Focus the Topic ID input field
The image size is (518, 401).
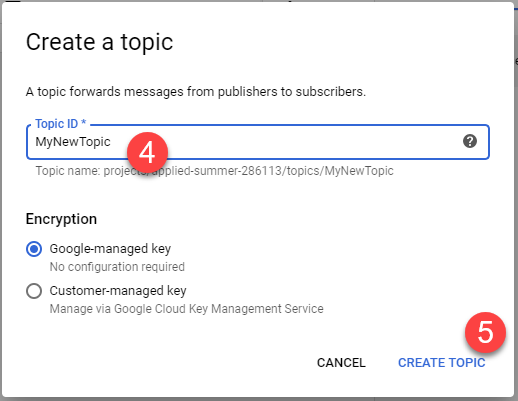tap(258, 142)
